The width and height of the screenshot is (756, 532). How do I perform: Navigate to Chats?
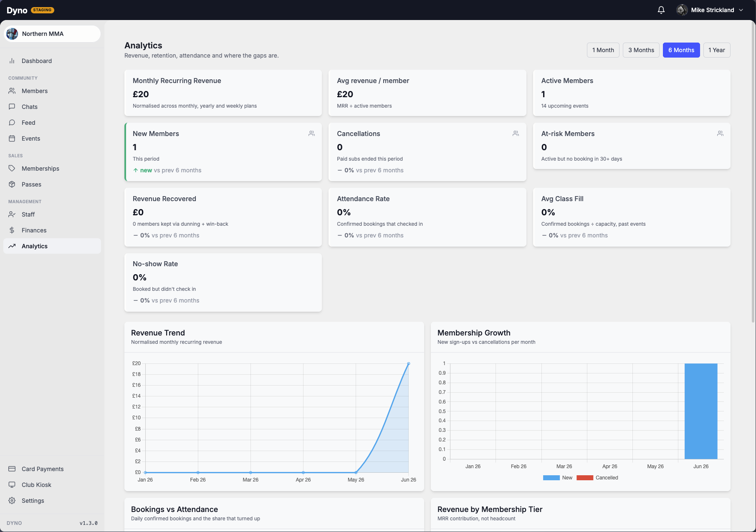(x=52, y=107)
